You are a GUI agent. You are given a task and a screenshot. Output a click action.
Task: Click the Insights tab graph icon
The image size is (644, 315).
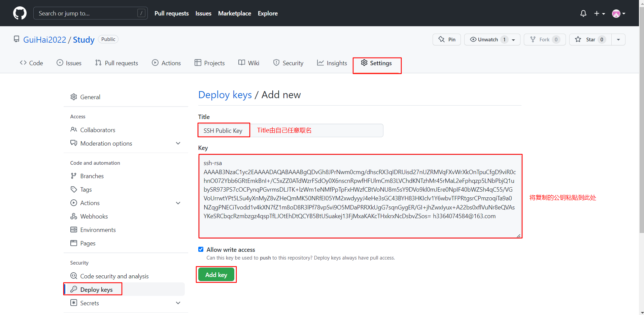[x=320, y=63]
